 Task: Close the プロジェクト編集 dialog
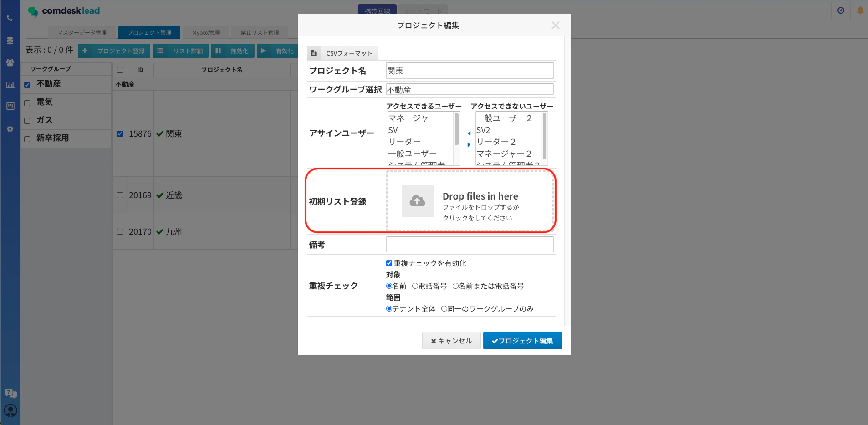tap(555, 26)
